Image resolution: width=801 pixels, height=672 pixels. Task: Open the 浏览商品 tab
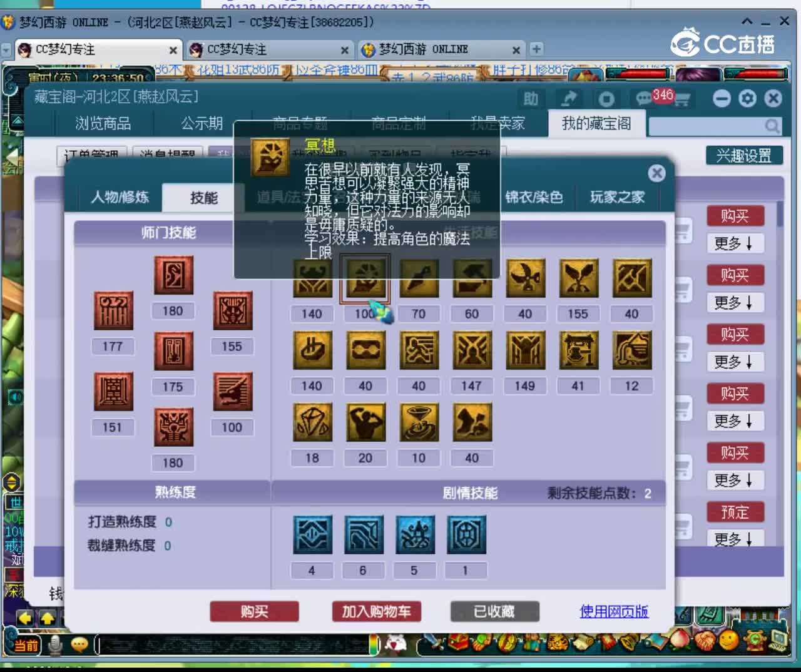tap(103, 123)
